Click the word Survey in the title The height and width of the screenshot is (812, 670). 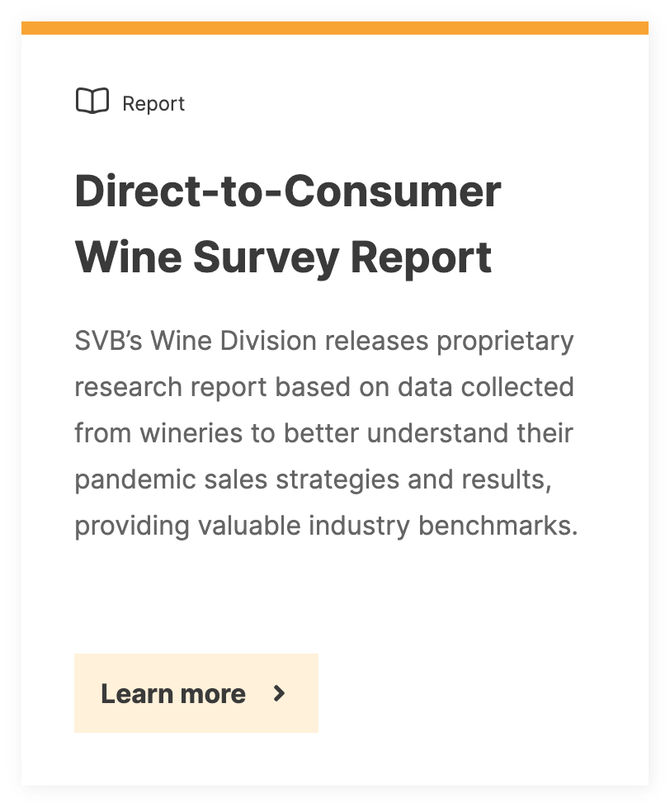tap(267, 259)
